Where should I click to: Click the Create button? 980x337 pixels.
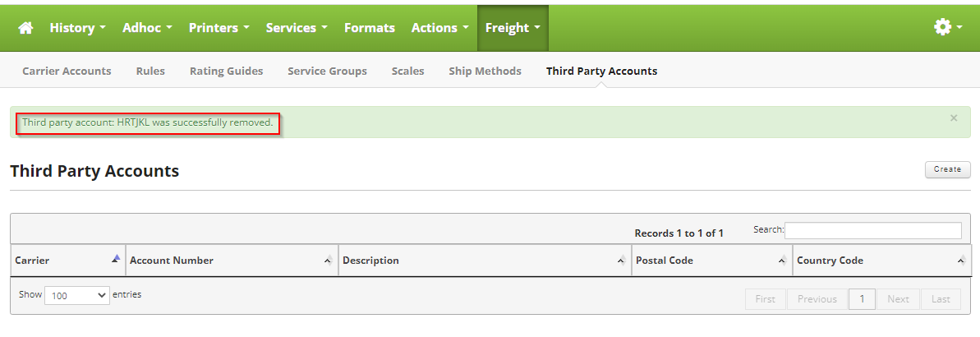[947, 169]
